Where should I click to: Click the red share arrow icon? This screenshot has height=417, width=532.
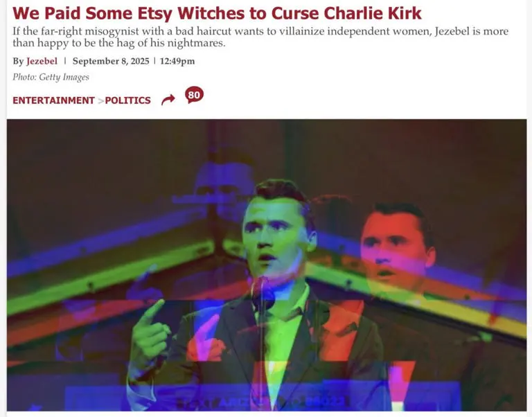pos(168,100)
